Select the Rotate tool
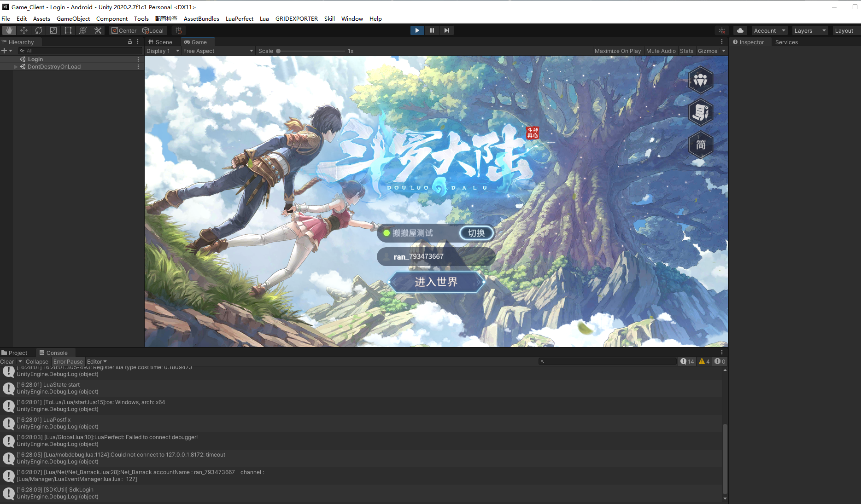861x504 pixels. (x=39, y=30)
